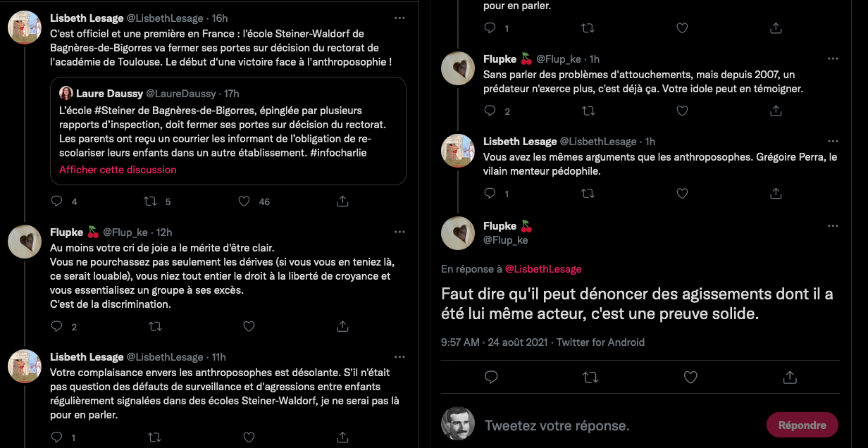Open more options on Flupke's 12h tweet
The width and height of the screenshot is (868, 448).
pyautogui.click(x=399, y=232)
